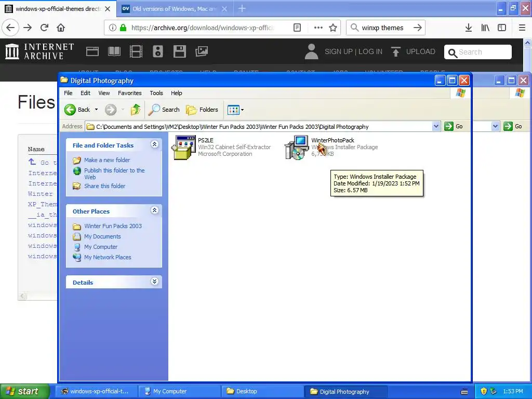Viewport: 532px width, 399px height.
Task: Click the winxp themes search box
Action: click(x=382, y=28)
